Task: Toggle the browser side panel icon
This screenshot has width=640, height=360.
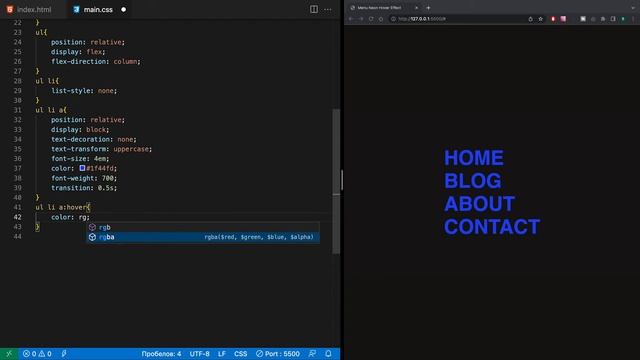Action: click(613, 19)
